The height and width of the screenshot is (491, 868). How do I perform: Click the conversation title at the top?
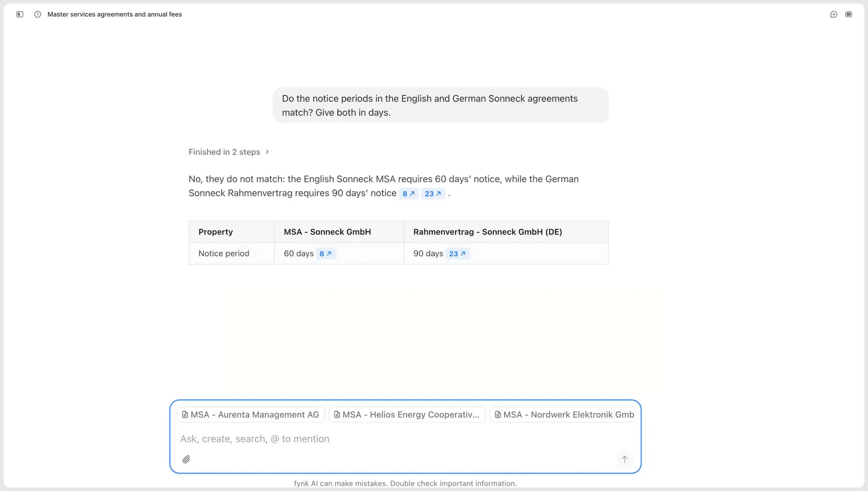[x=114, y=14]
